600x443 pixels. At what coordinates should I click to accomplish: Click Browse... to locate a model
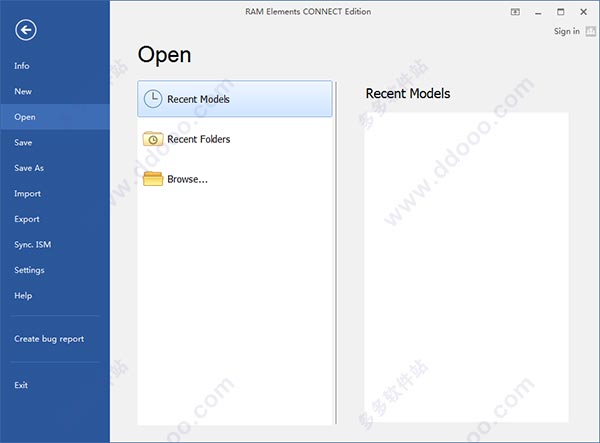[235, 179]
